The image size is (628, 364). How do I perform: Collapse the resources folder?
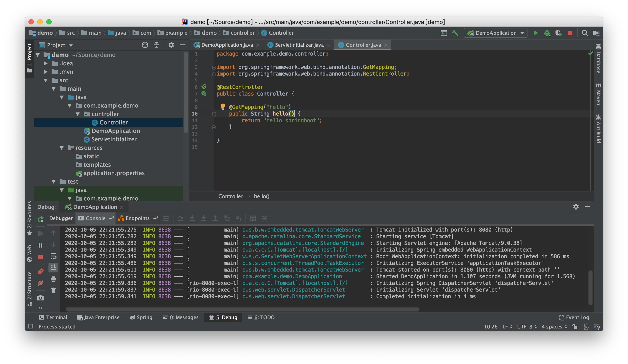pyautogui.click(x=62, y=148)
